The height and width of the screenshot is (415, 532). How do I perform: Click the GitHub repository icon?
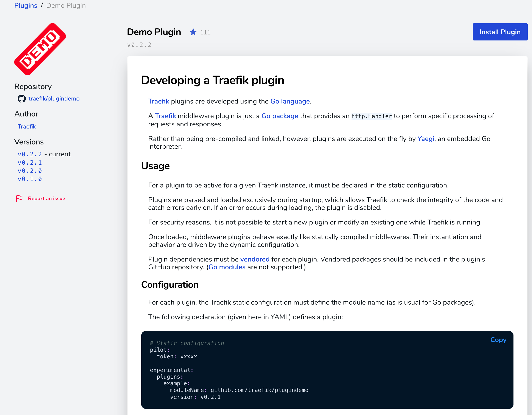(x=22, y=99)
